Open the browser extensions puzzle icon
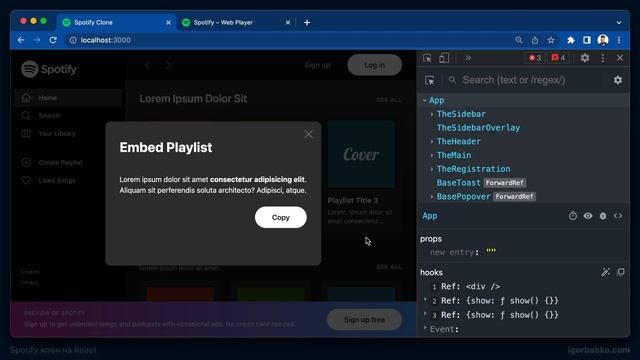The width and height of the screenshot is (640, 360). pyautogui.click(x=571, y=40)
